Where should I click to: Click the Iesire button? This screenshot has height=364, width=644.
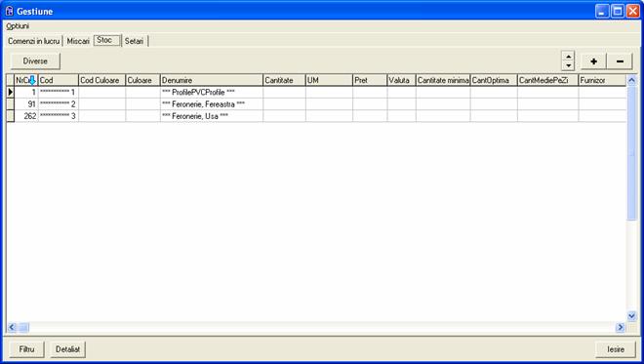click(x=616, y=349)
